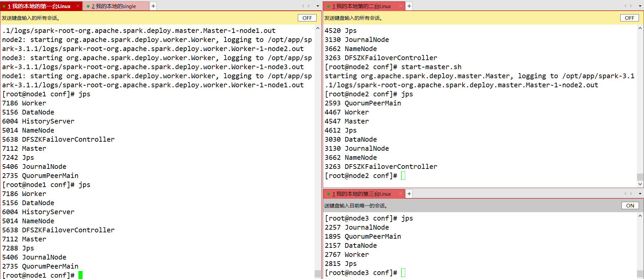Click line '4520 Jps'

pyautogui.click(x=341, y=31)
